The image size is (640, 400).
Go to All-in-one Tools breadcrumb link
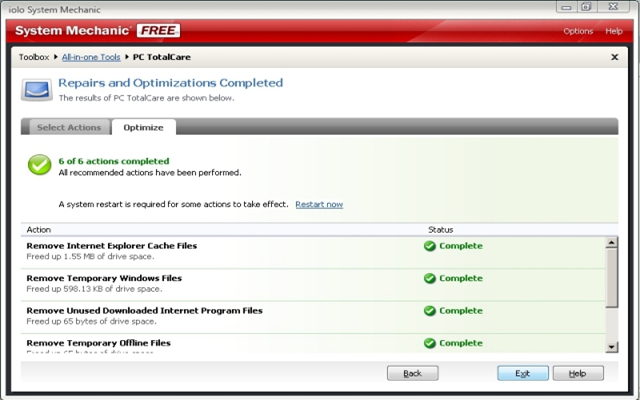click(91, 57)
